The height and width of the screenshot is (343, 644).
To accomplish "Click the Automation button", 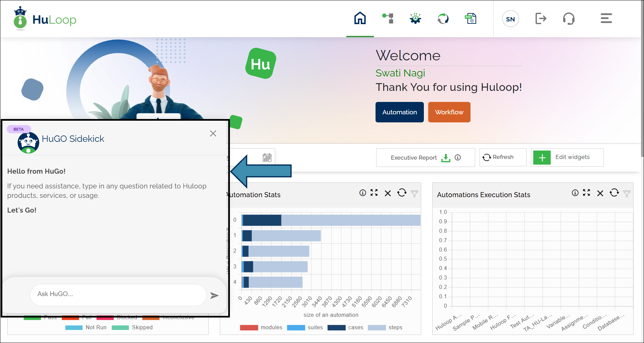I will pos(400,112).
